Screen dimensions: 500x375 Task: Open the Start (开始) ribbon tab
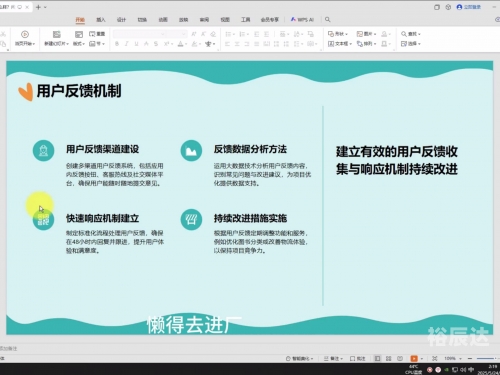tap(80, 20)
